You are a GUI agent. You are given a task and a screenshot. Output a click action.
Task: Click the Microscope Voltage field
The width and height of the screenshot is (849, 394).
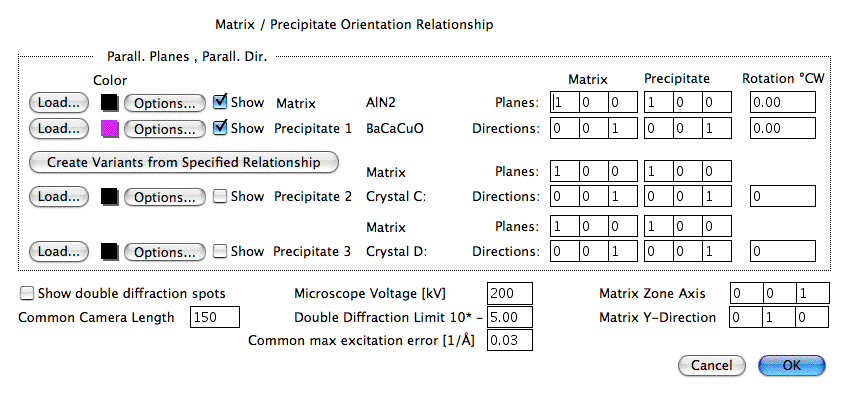coord(510,293)
